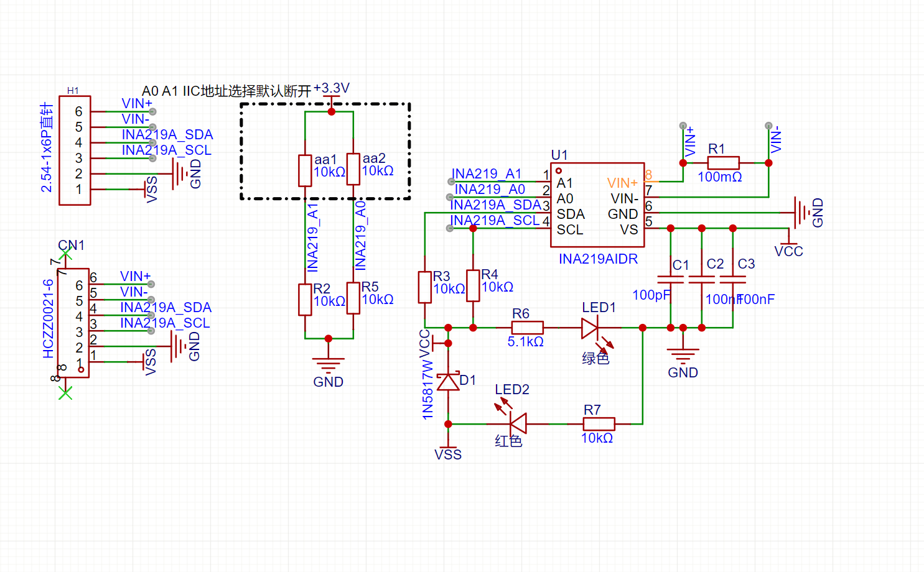The image size is (924, 572).
Task: Select the green LED1 symbol
Action: (588, 326)
